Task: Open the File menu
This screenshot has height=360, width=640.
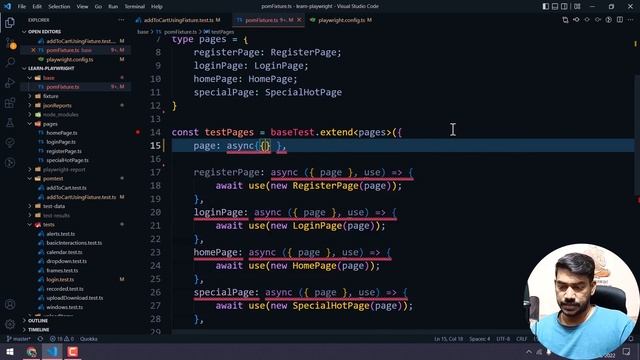Action: point(22,7)
